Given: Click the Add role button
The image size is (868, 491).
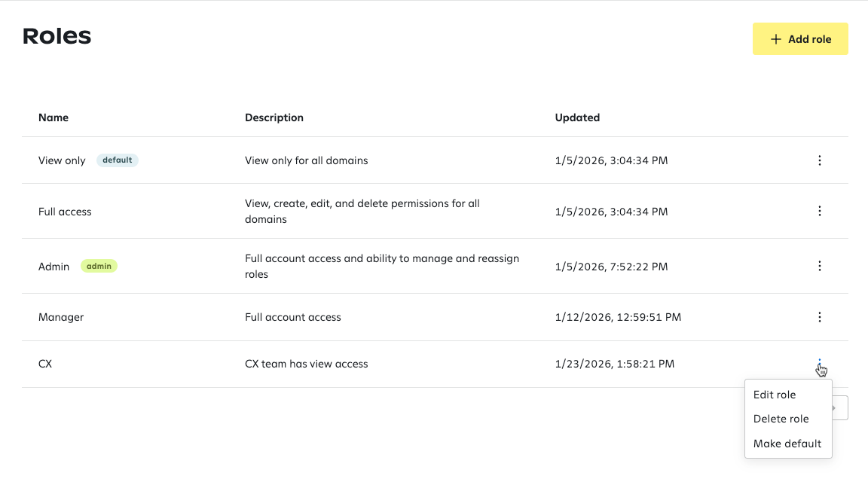Looking at the screenshot, I should point(800,38).
